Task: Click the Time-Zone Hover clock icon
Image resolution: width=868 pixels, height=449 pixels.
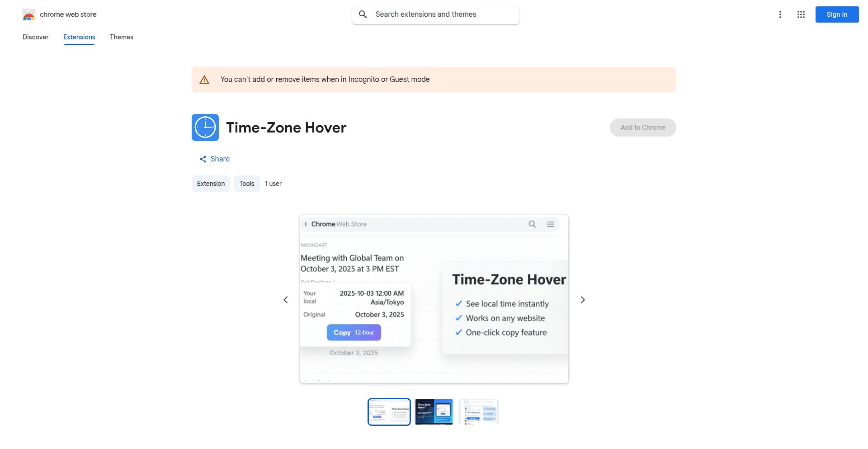Action: click(x=205, y=128)
